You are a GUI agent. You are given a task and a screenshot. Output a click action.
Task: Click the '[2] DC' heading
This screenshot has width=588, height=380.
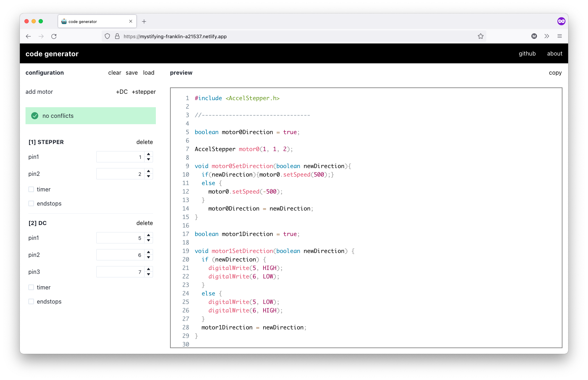tap(38, 223)
